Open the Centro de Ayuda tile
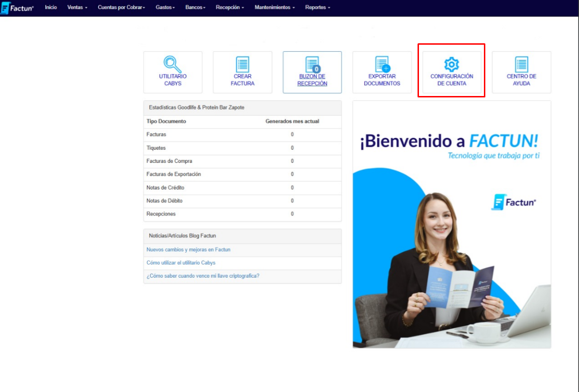Viewport: 579px width, 392px height. click(522, 72)
